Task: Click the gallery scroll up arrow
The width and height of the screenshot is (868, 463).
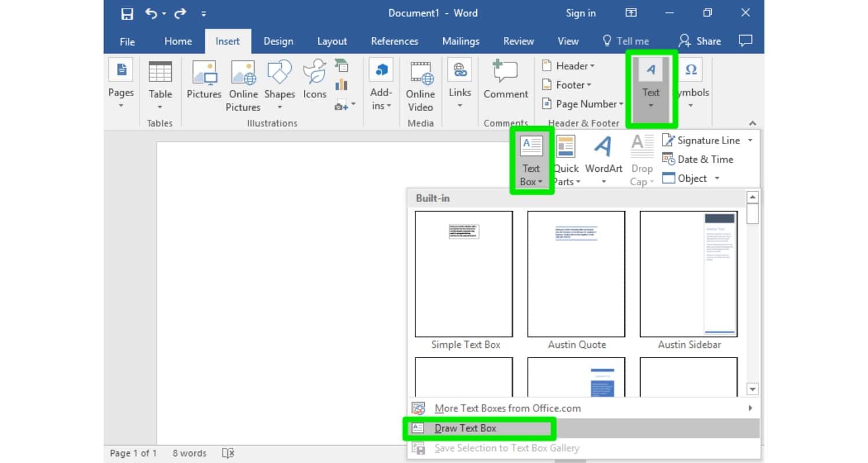Action: point(752,197)
